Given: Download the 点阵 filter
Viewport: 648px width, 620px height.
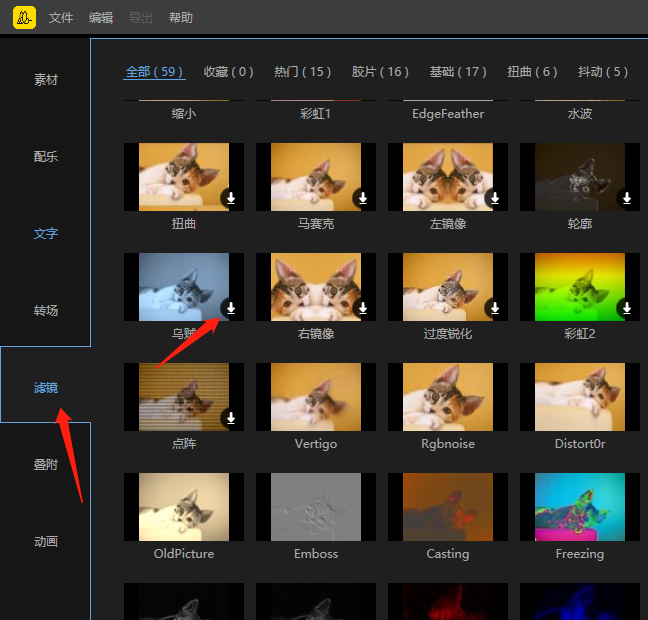Looking at the screenshot, I should pyautogui.click(x=231, y=418).
